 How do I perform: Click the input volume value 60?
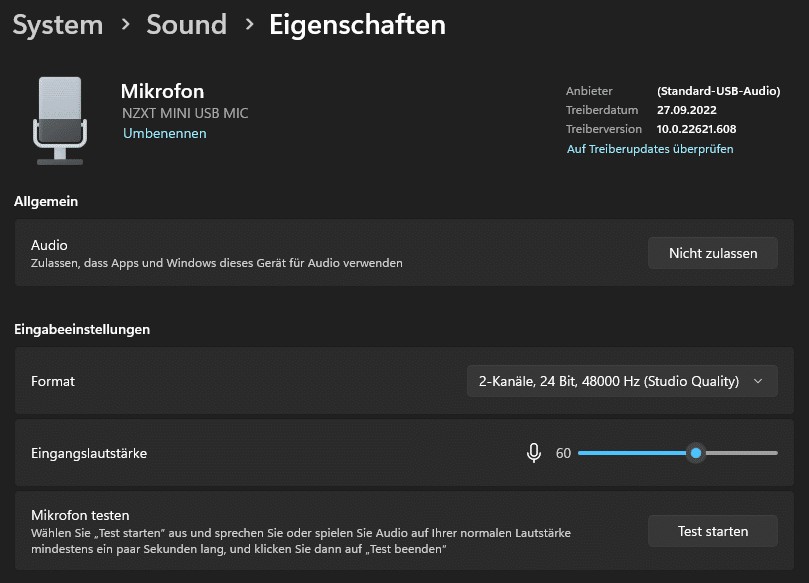(x=563, y=453)
